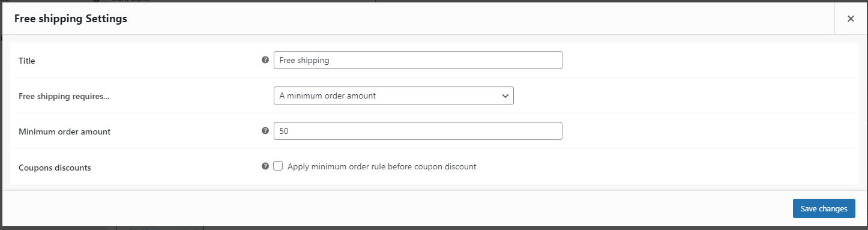This screenshot has width=868, height=230.
Task: Open the Free shipping requires dropdown
Action: point(393,95)
